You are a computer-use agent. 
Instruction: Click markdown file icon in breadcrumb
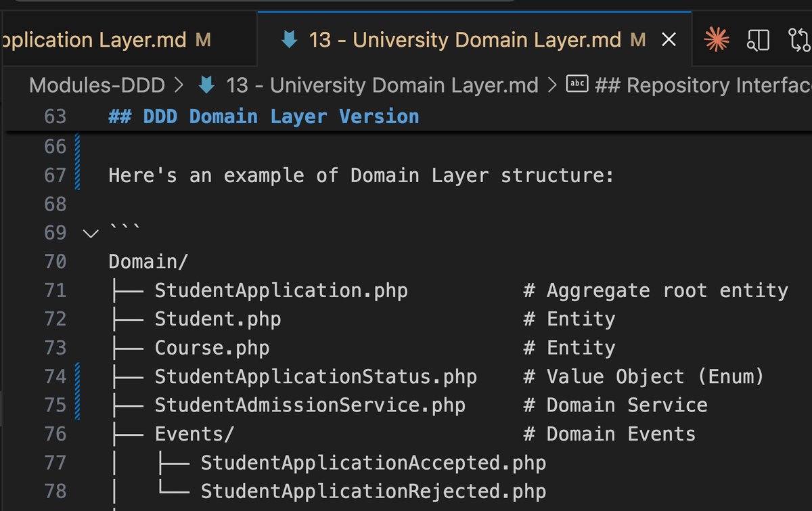tap(206, 85)
